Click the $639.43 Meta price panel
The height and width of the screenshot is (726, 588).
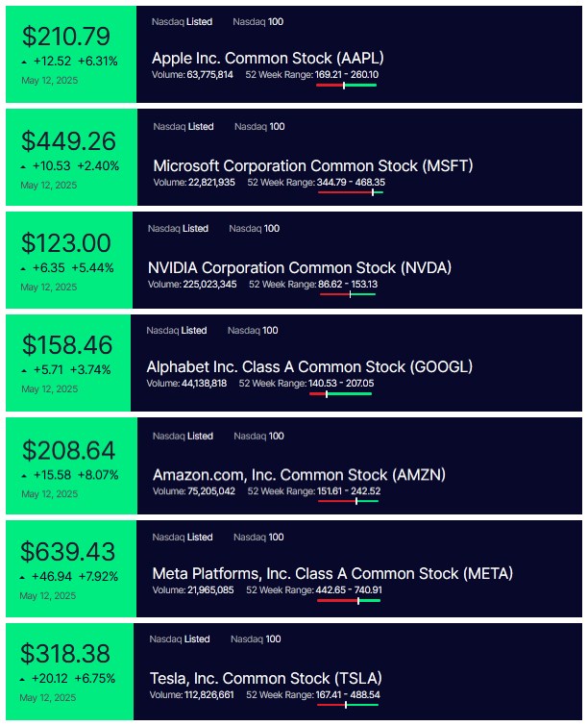(71, 568)
